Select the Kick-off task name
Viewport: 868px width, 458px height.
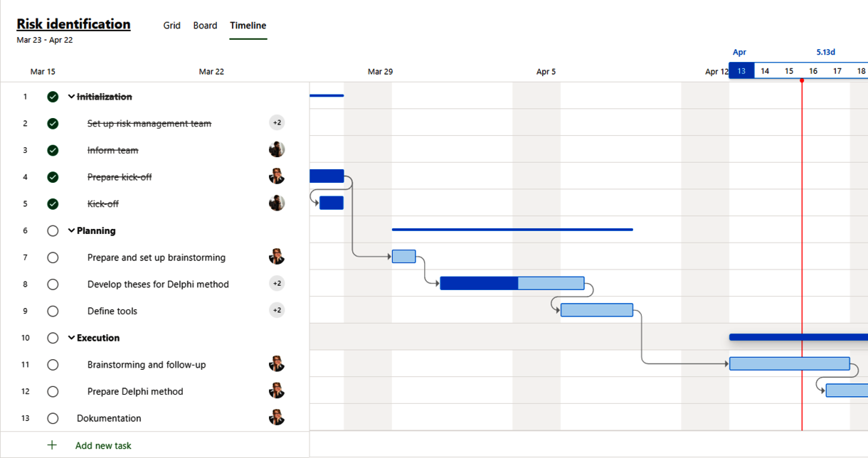point(103,204)
